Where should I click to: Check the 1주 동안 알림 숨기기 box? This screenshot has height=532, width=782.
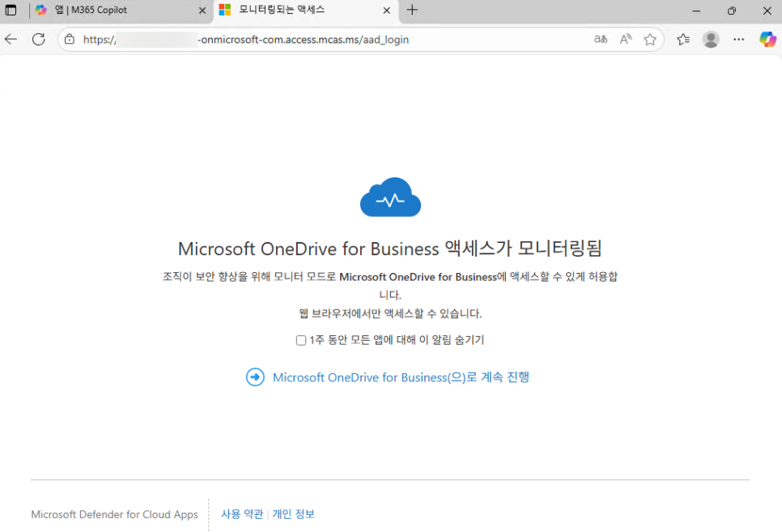(300, 340)
